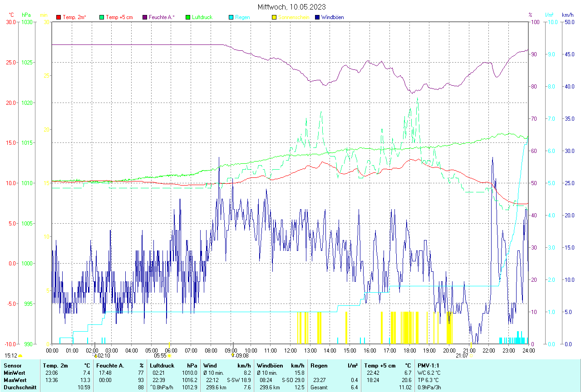Click the yellow Sonnenschein legend swatch
This screenshot has height=392, width=581.
coord(274,17)
